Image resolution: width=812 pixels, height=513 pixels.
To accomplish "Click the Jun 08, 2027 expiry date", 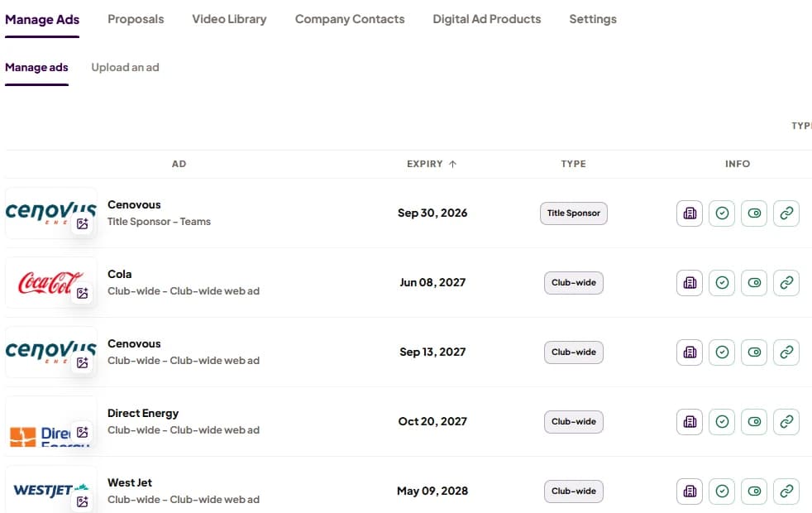I will [x=432, y=282].
